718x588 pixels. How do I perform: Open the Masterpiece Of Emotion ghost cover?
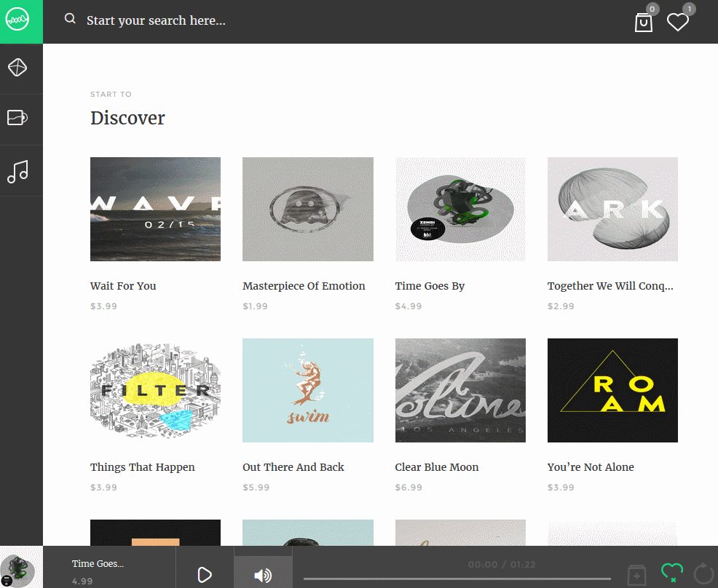pyautogui.click(x=308, y=209)
